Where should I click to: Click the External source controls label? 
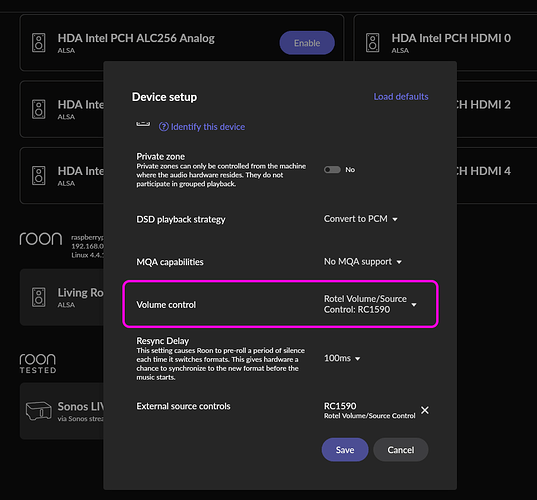[183, 406]
